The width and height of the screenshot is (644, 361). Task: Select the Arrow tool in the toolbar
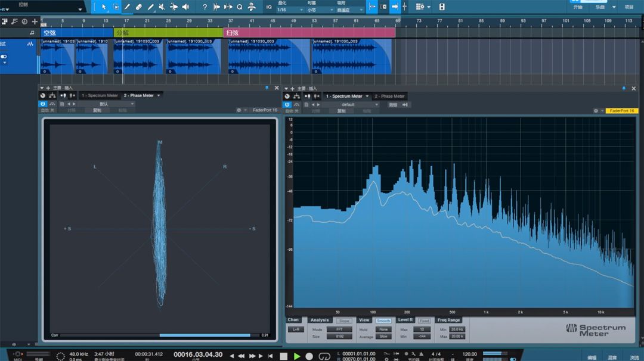[x=104, y=7]
